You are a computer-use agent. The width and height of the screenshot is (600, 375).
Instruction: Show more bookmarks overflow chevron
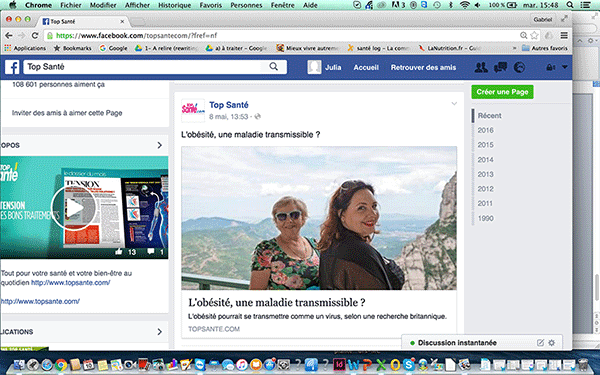(514, 48)
